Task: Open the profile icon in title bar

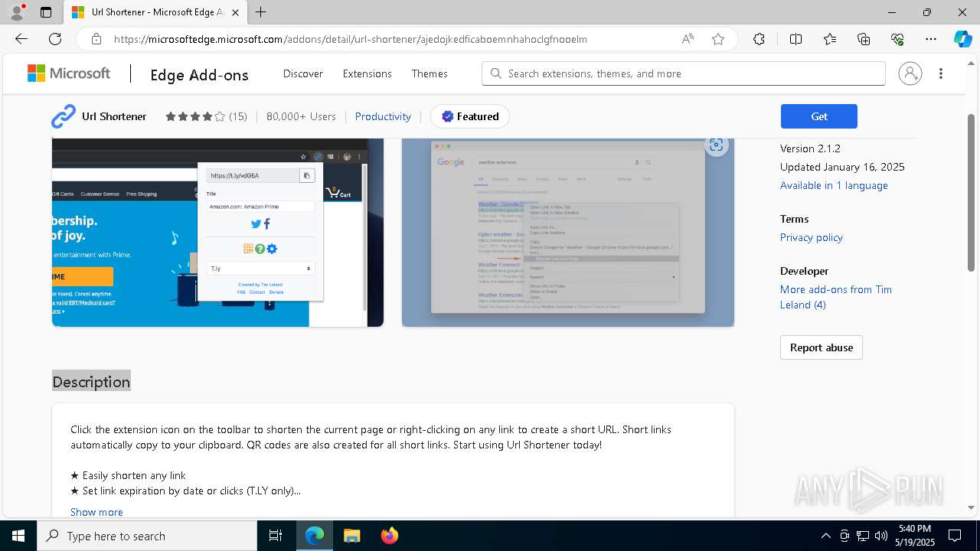Action: (x=17, y=12)
